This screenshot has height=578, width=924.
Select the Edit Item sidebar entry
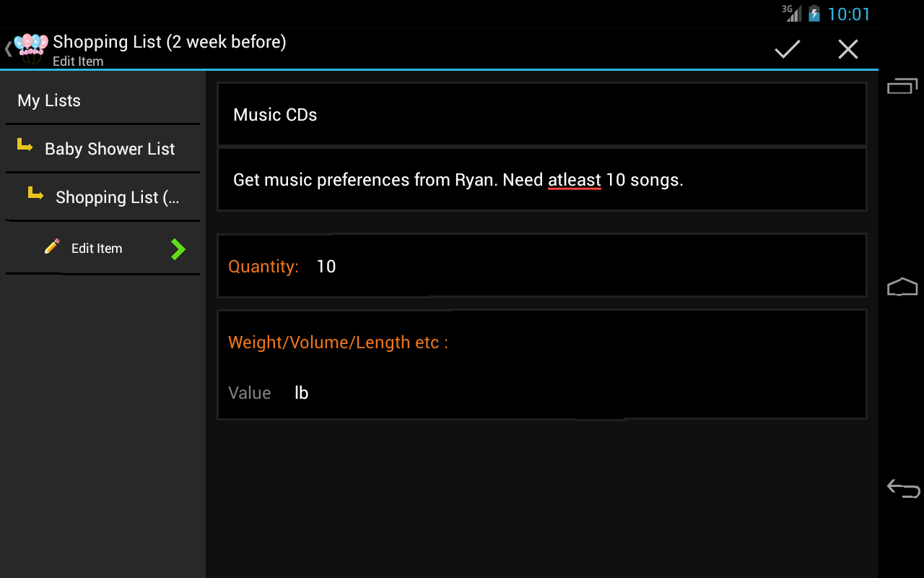coord(97,249)
